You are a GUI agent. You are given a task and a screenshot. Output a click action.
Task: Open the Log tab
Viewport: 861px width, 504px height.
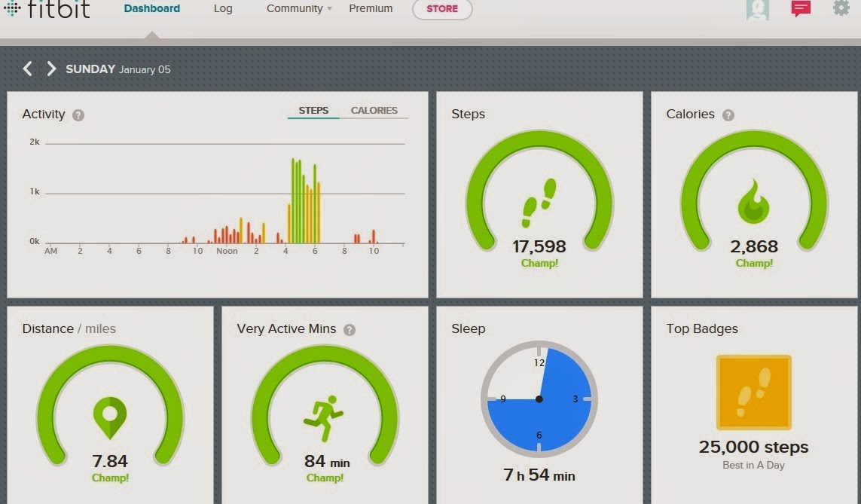point(223,8)
